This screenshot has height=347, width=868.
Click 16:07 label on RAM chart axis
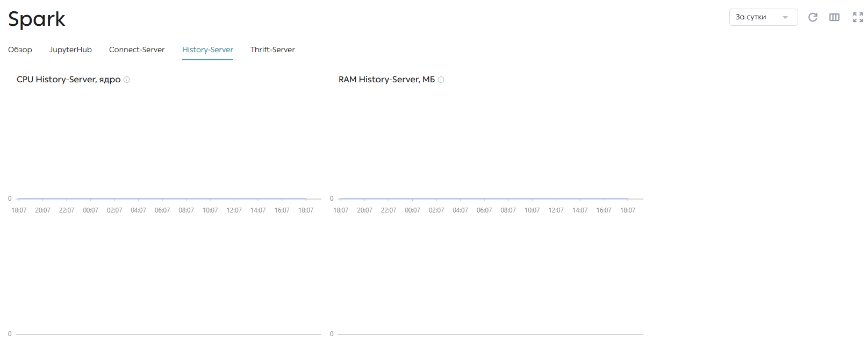604,210
